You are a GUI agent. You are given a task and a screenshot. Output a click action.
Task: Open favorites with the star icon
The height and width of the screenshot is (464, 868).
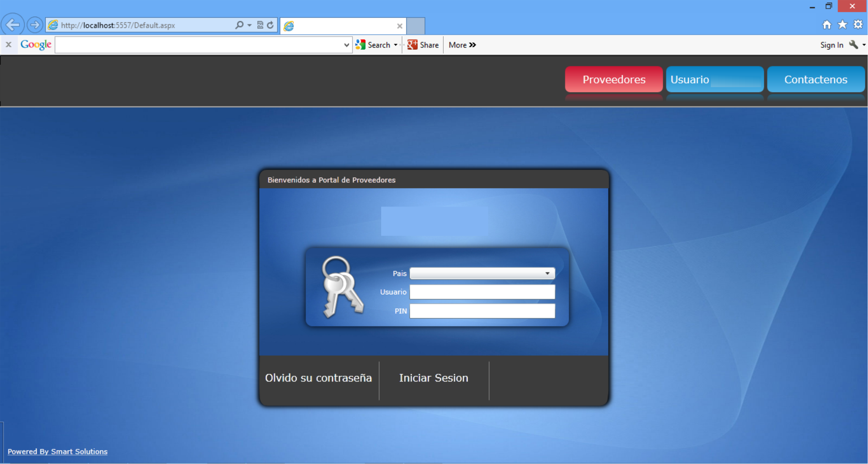click(x=842, y=25)
